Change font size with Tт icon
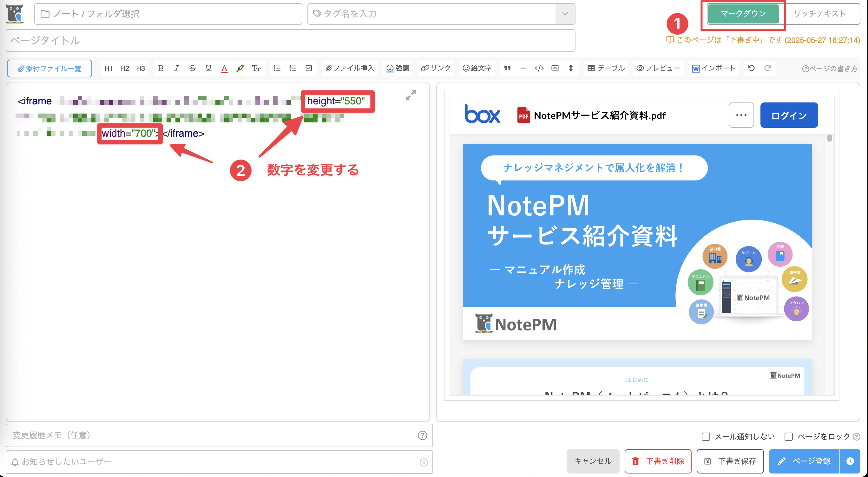Screen dimensions: 868x477 (x=256, y=69)
